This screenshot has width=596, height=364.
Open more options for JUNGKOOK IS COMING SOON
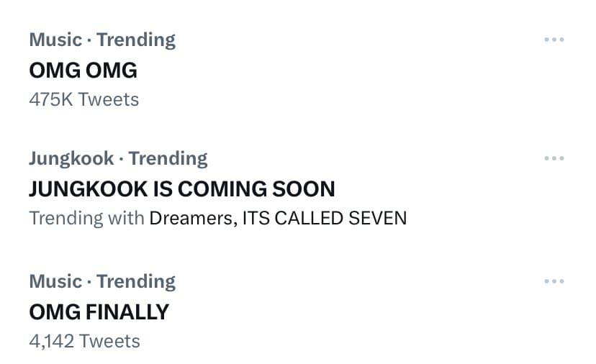point(554,158)
